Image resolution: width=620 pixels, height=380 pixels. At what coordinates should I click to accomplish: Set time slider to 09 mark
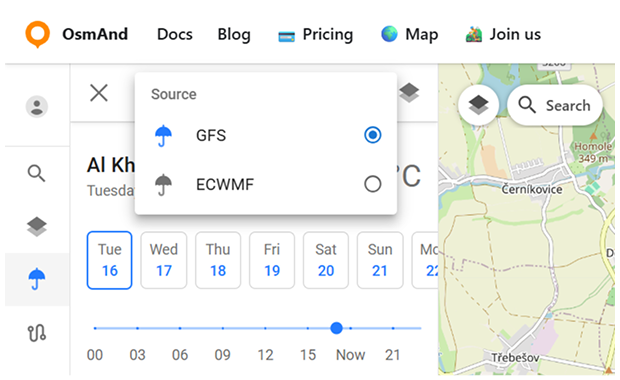click(x=223, y=328)
